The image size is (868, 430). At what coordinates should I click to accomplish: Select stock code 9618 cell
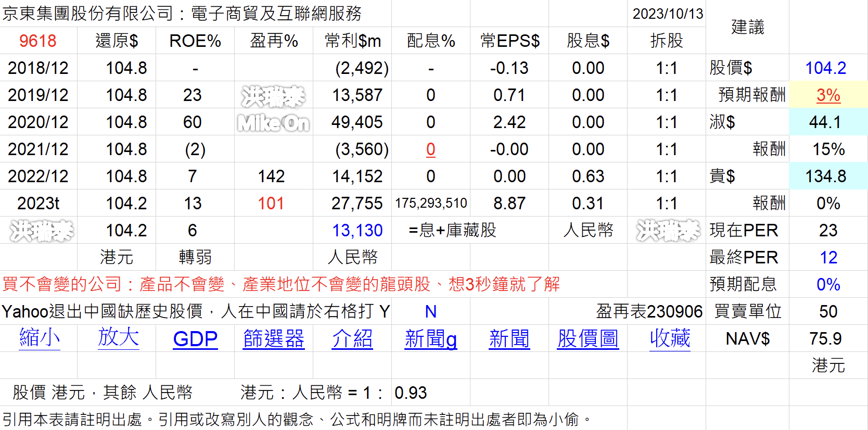38,41
